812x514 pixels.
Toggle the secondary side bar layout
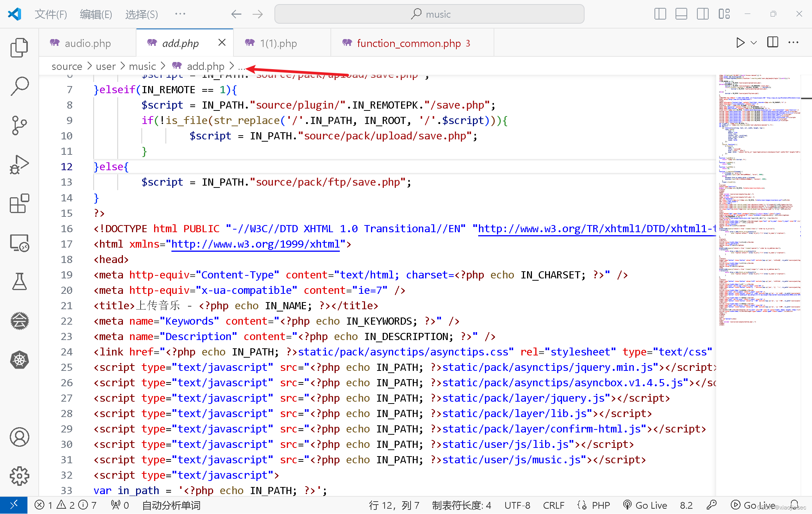(703, 14)
